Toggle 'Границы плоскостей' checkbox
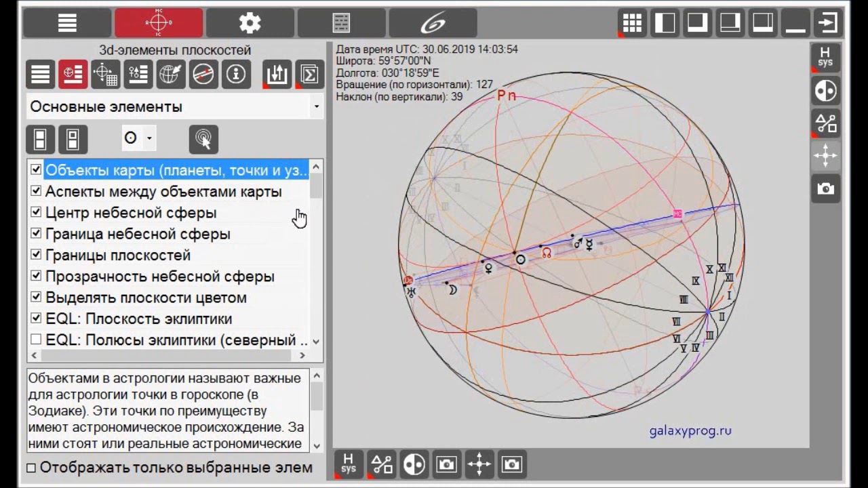Viewport: 868px width, 488px height. tap(36, 255)
